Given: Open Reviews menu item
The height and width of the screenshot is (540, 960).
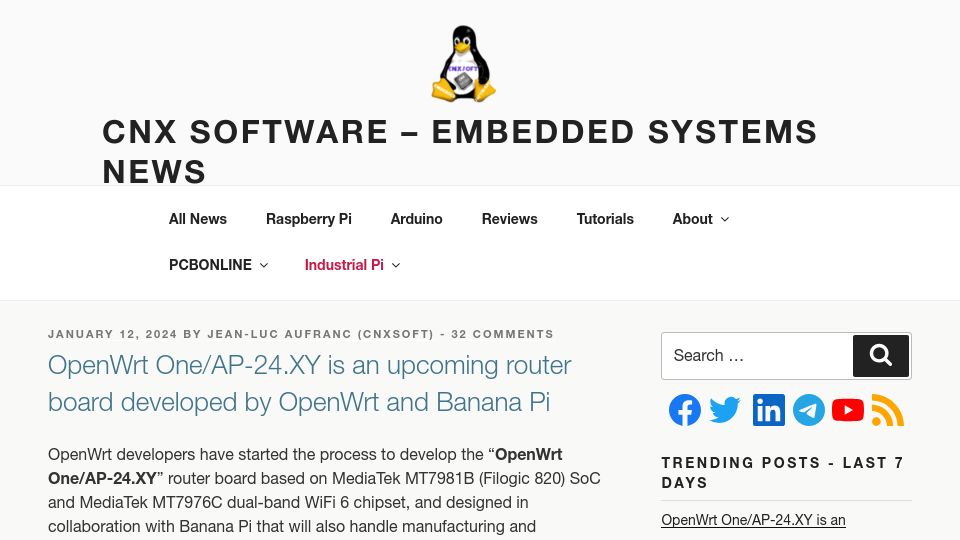Looking at the screenshot, I should click(x=509, y=219).
